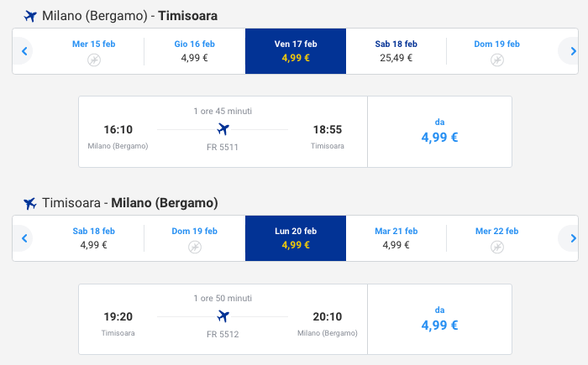The width and height of the screenshot is (588, 365).
Task: Show later return dates with right arrow
Action: coord(568,239)
